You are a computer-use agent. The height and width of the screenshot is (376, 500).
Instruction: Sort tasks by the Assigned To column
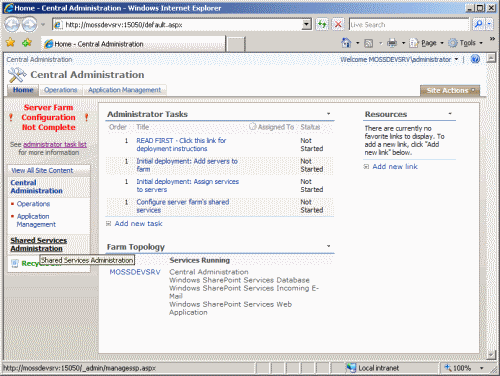coord(276,127)
